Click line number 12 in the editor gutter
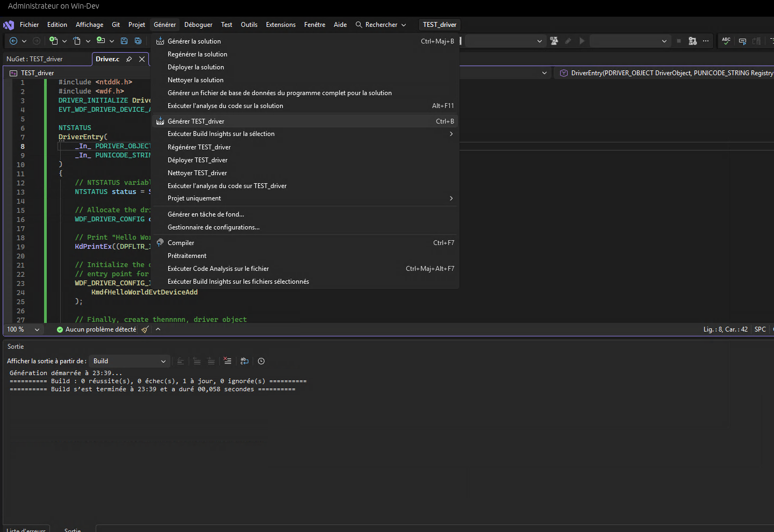Image resolution: width=774 pixels, height=532 pixels. [x=20, y=183]
